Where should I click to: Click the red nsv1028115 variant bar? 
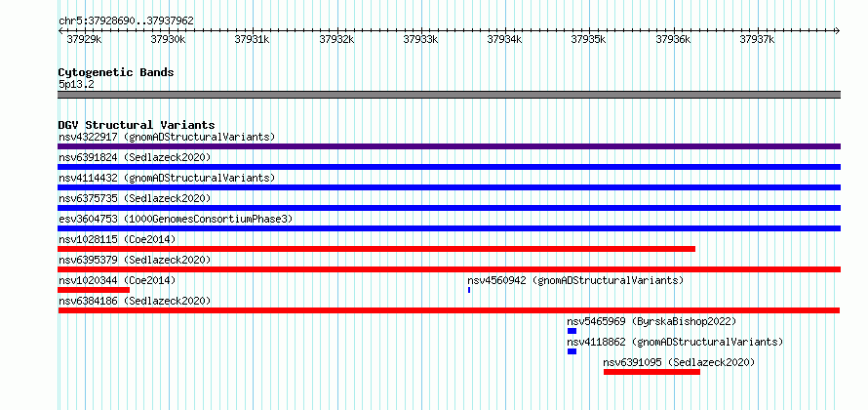(x=376, y=249)
